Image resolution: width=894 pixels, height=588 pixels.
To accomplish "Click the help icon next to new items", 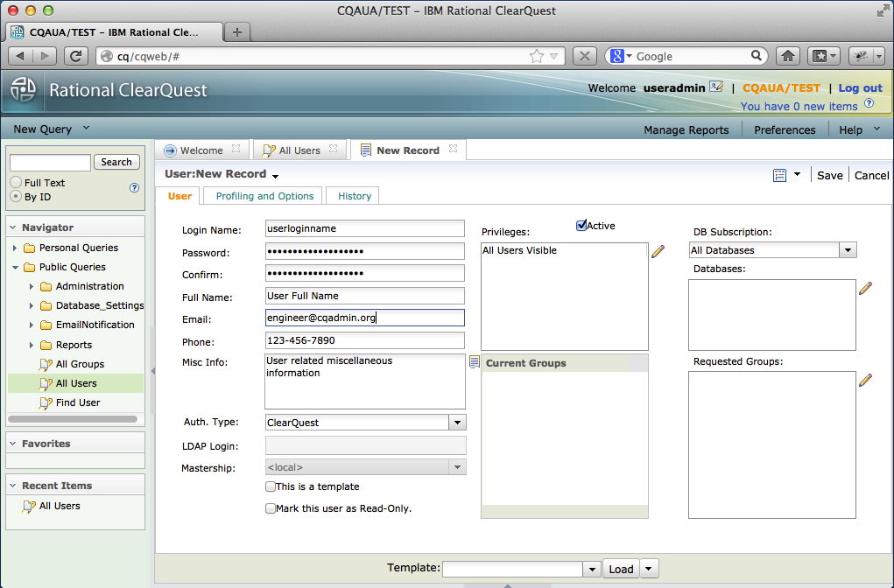I will tap(869, 103).
